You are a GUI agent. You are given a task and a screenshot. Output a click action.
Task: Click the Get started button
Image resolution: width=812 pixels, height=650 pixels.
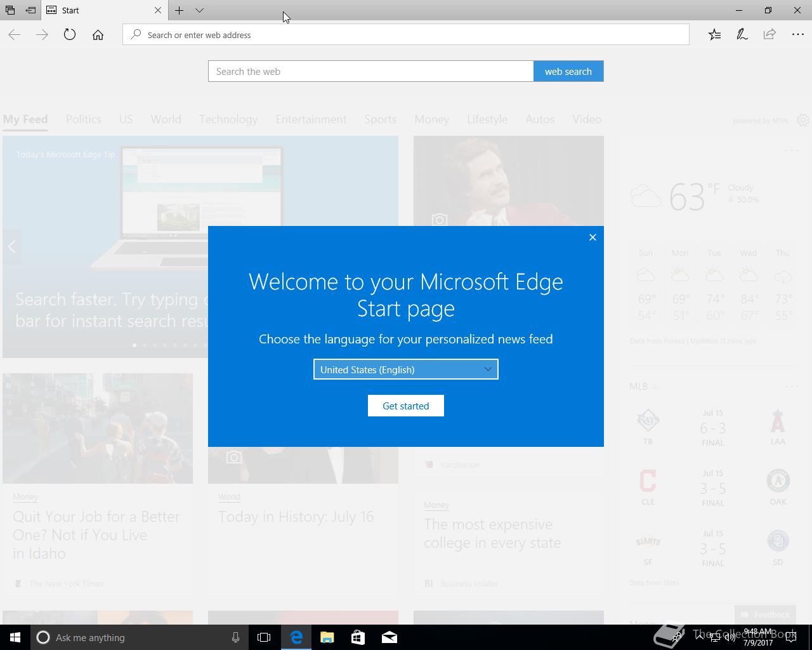pyautogui.click(x=406, y=406)
